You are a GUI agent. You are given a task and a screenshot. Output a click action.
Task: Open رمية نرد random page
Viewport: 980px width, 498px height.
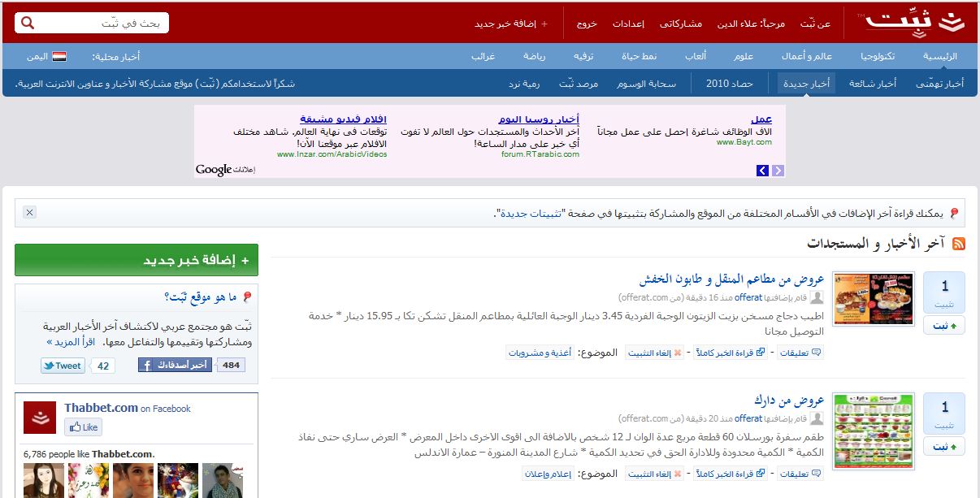pos(525,84)
